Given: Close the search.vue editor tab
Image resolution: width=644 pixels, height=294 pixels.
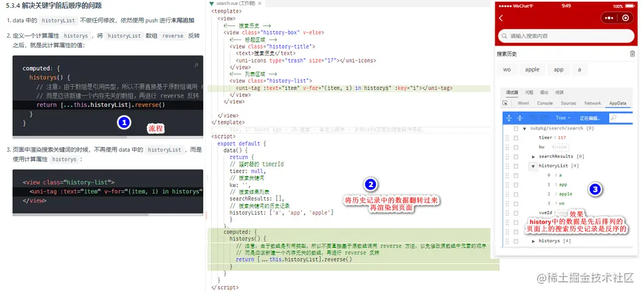Looking at the screenshot, I should click(x=260, y=3).
